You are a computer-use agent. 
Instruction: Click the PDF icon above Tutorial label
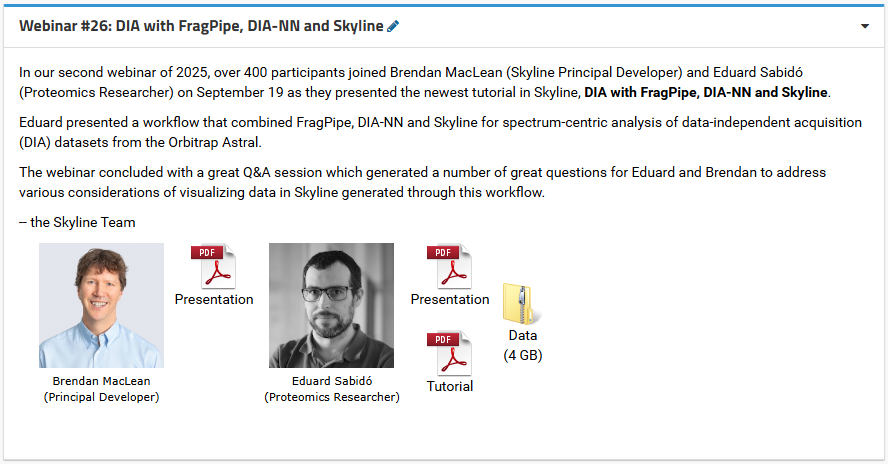(x=449, y=354)
